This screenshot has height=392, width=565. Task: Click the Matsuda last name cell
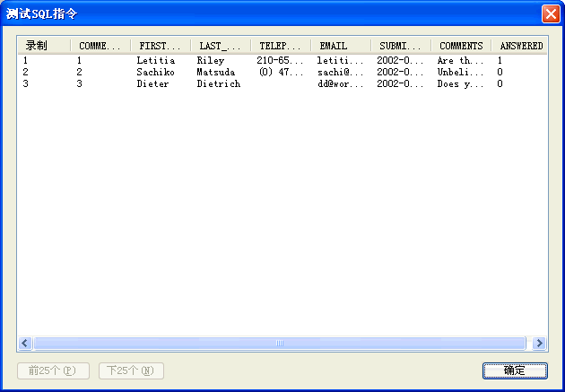point(215,72)
